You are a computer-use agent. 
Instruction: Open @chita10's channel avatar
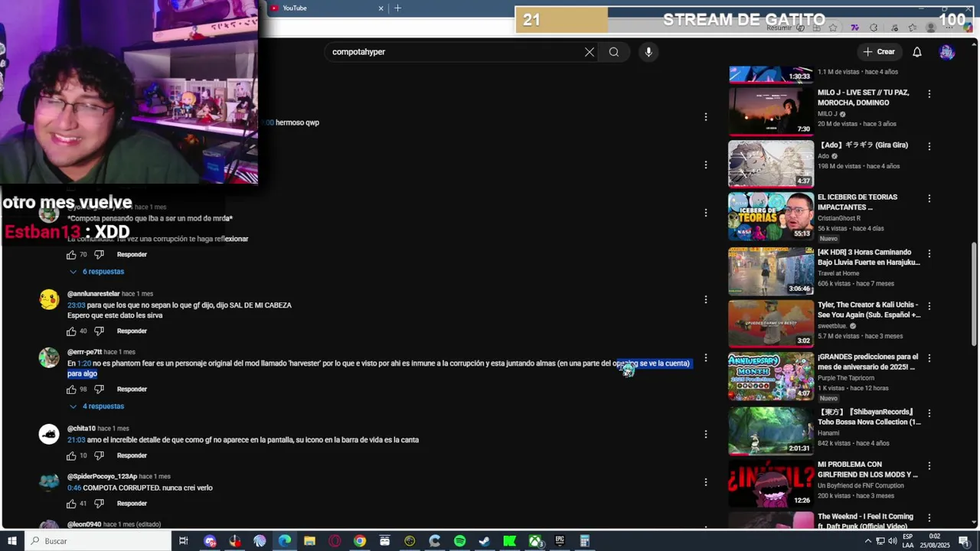[x=49, y=434]
